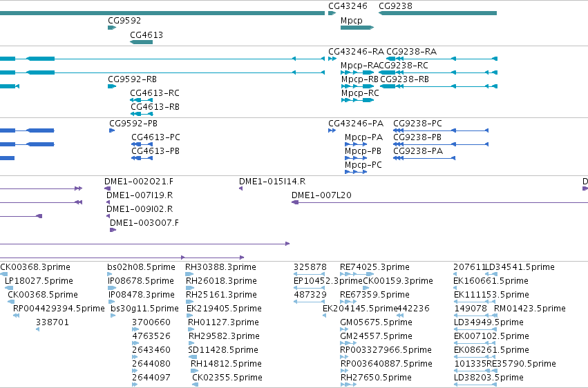Click clone end DME1-007I19.R
Screen dimensions: 588x388
140,195
